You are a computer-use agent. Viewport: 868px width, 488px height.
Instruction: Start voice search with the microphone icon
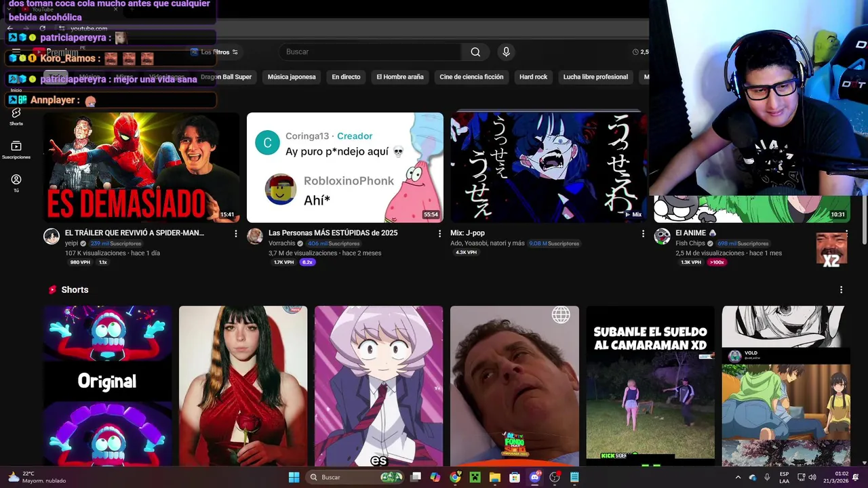coord(506,52)
